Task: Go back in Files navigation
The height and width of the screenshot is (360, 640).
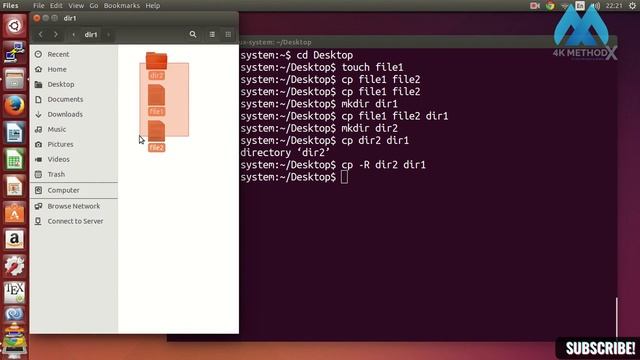Action: [x=40, y=35]
